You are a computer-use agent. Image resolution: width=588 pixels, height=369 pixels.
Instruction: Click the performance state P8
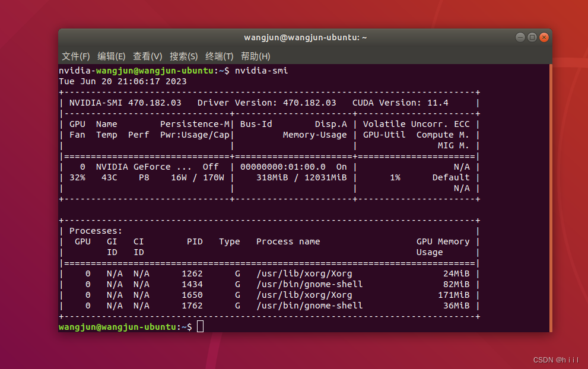point(144,178)
